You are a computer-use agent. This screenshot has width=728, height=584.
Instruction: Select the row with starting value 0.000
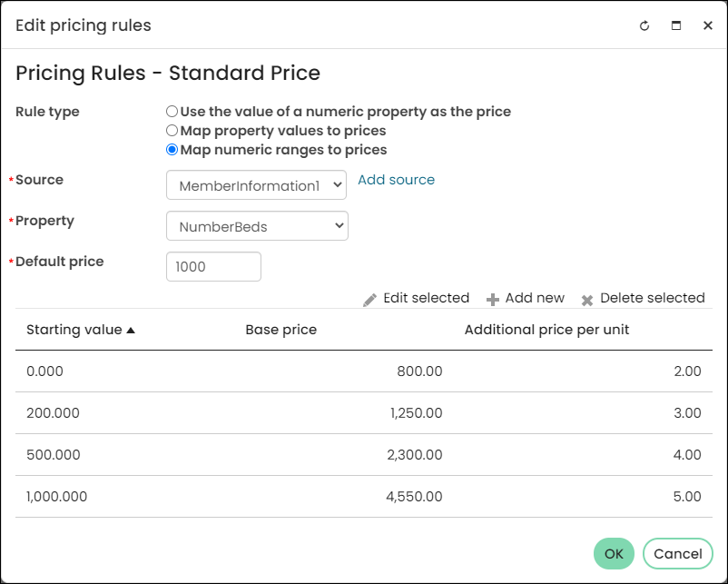coord(364,371)
